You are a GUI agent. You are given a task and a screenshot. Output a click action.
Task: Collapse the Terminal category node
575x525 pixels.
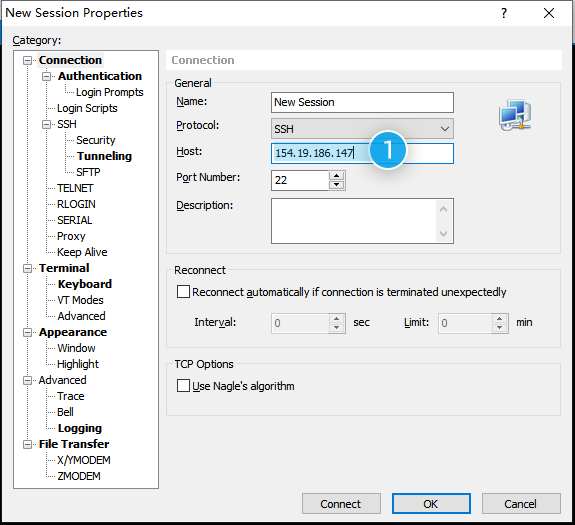[x=28, y=269]
